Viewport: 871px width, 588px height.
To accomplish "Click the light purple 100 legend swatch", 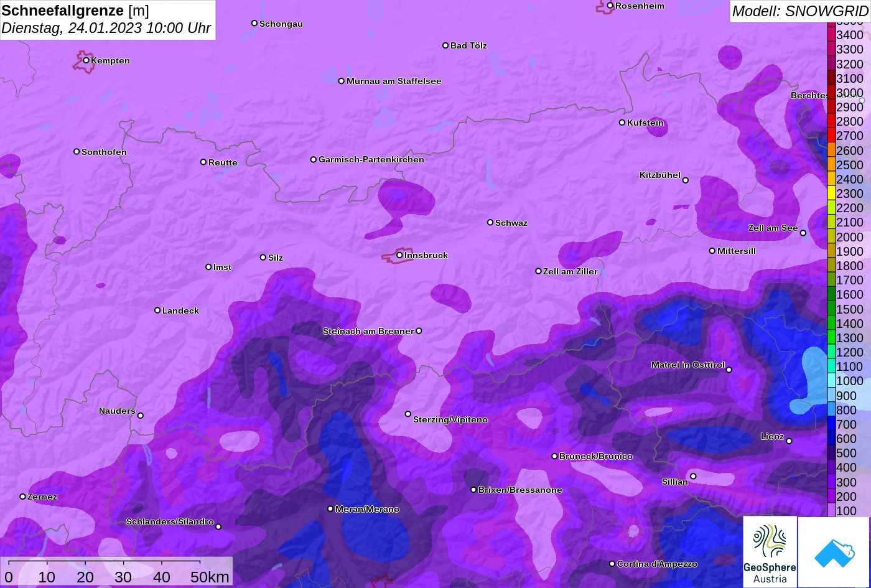I will (x=831, y=511).
